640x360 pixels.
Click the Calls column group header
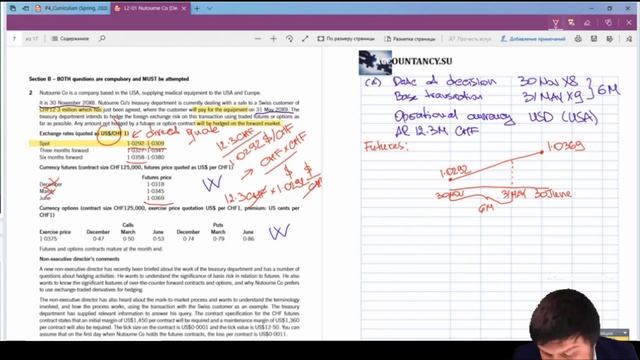[128, 225]
